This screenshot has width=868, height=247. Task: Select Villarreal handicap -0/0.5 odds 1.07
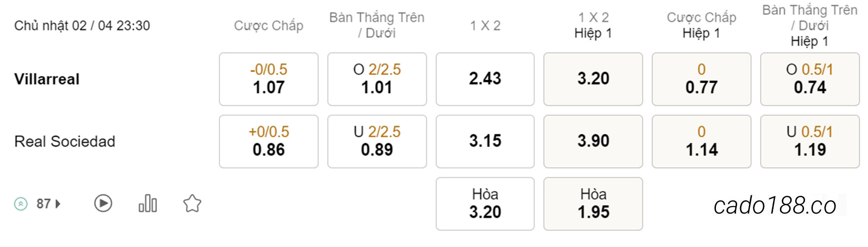tap(269, 79)
